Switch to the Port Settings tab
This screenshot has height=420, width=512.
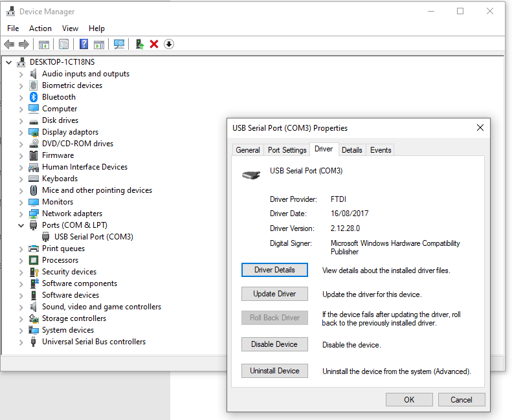[x=287, y=150]
